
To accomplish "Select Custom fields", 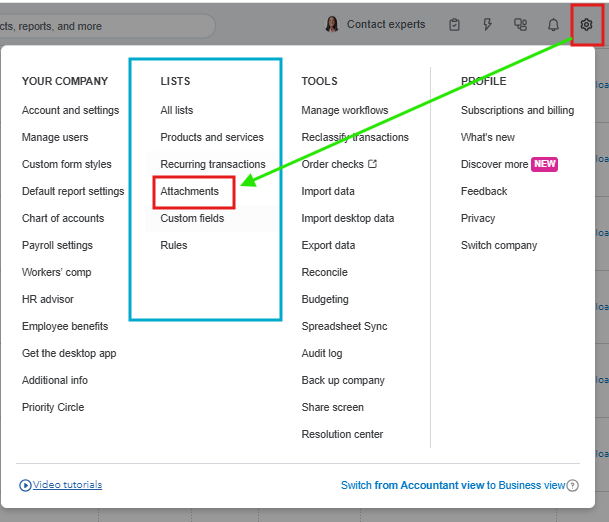I will (192, 218).
